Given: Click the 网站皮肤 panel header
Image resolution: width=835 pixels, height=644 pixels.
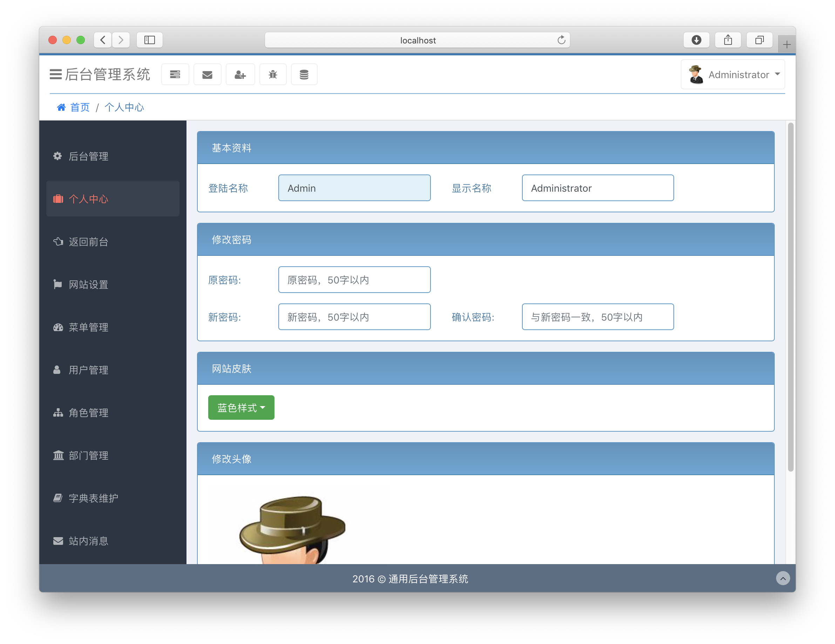Looking at the screenshot, I should tap(486, 369).
